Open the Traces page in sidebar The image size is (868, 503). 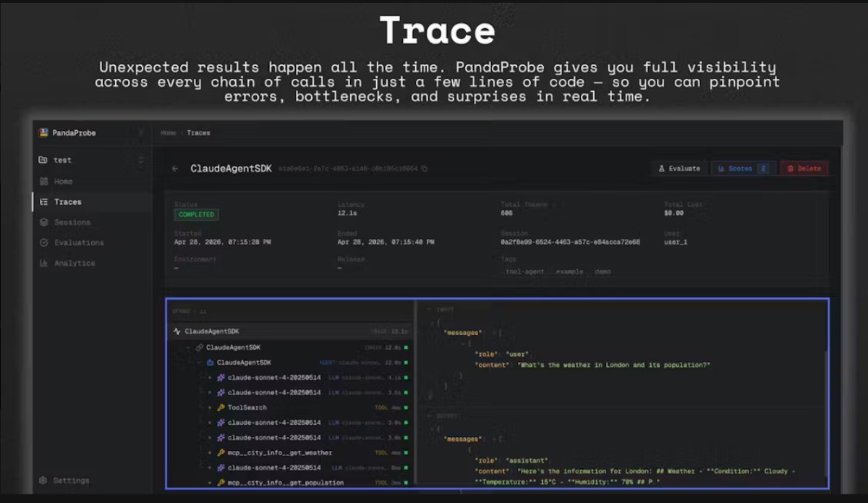click(92, 202)
